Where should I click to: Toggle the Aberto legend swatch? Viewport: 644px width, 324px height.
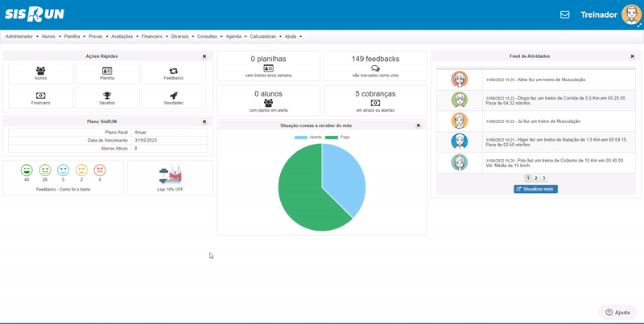point(301,137)
